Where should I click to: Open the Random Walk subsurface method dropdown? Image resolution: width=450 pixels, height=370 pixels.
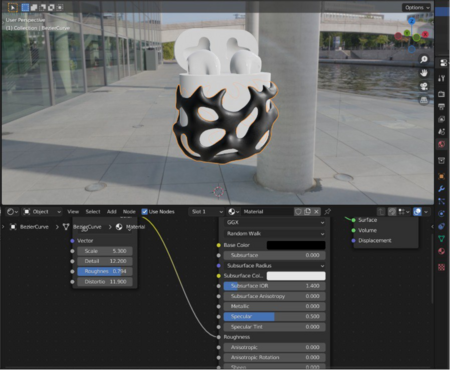point(274,234)
